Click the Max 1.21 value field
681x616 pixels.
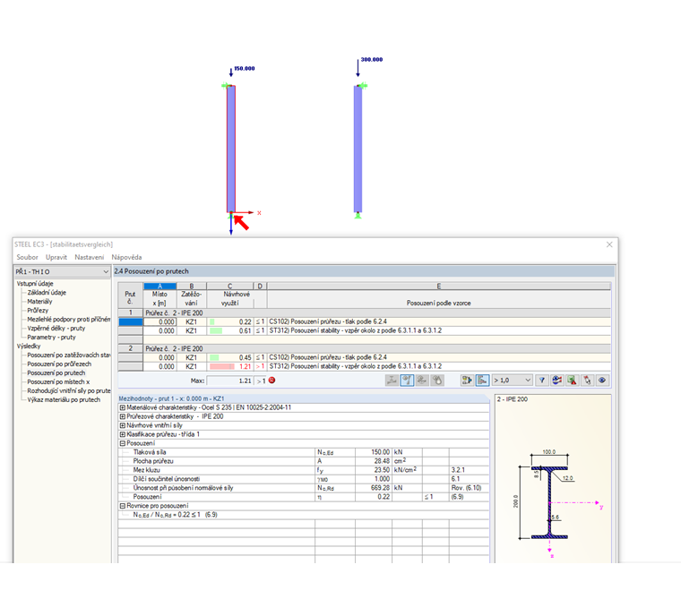(230, 381)
